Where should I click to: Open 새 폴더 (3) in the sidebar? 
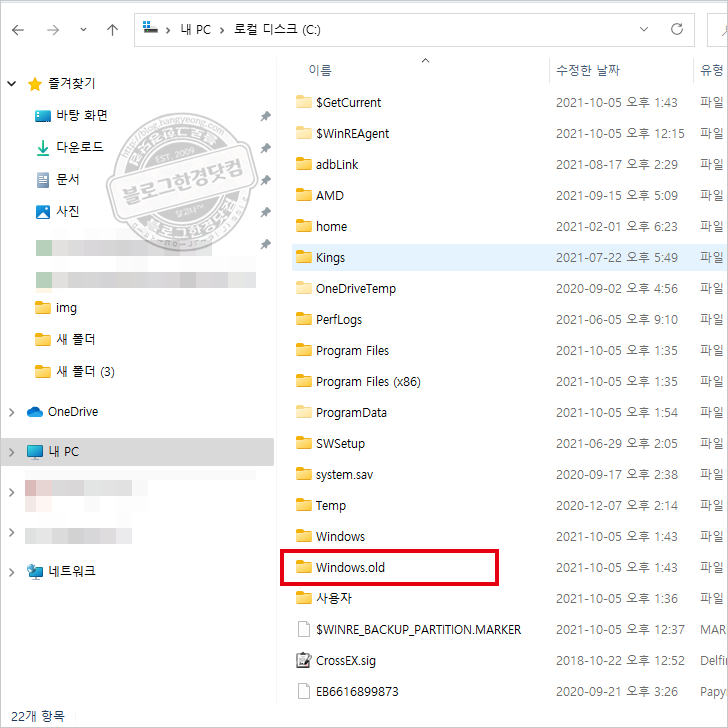pyautogui.click(x=75, y=372)
